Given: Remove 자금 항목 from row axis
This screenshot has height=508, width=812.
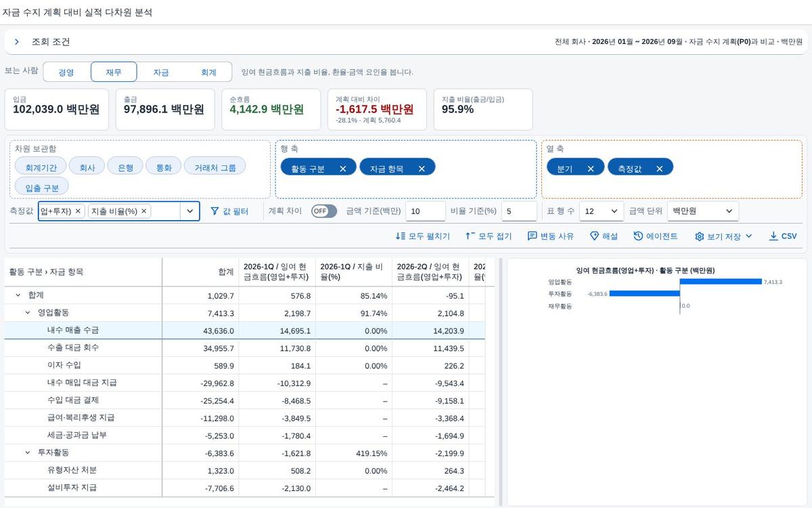Looking at the screenshot, I should pos(422,169).
